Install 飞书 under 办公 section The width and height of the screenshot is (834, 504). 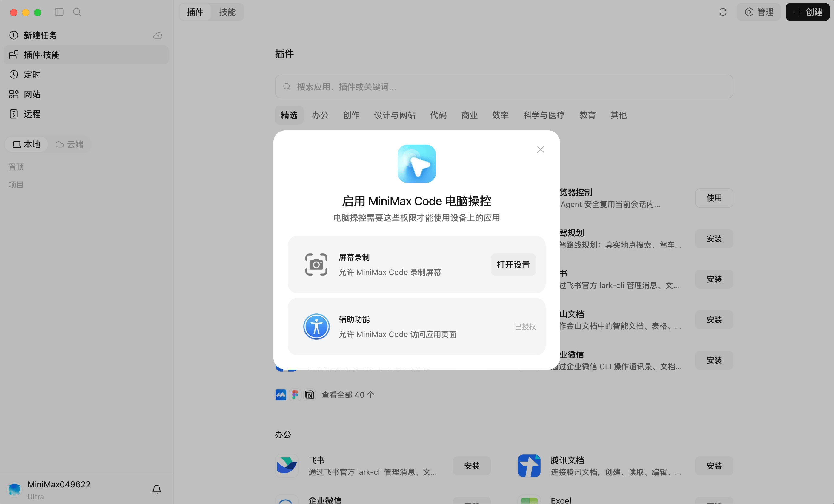tap(472, 466)
